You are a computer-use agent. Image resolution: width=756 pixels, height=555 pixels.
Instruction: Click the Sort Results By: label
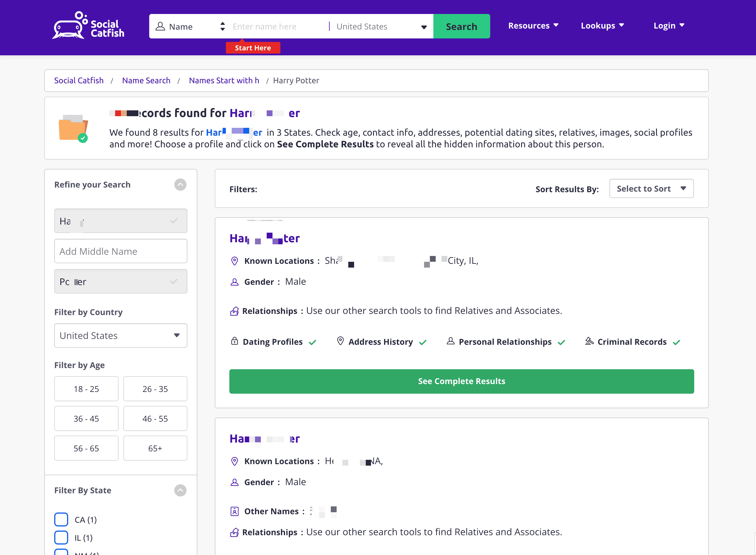(x=567, y=190)
